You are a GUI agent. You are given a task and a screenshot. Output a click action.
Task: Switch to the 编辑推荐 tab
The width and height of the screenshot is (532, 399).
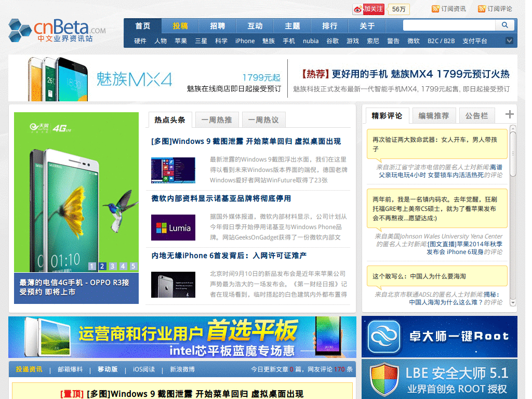(434, 115)
